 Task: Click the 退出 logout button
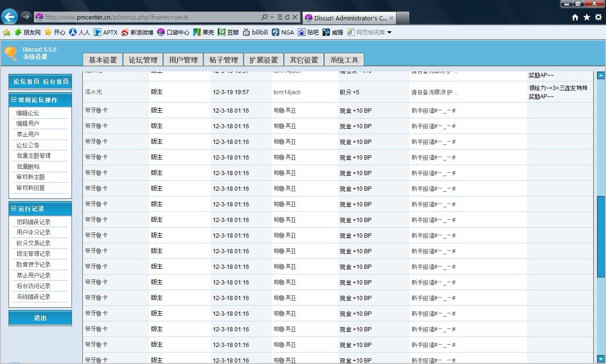click(x=40, y=318)
